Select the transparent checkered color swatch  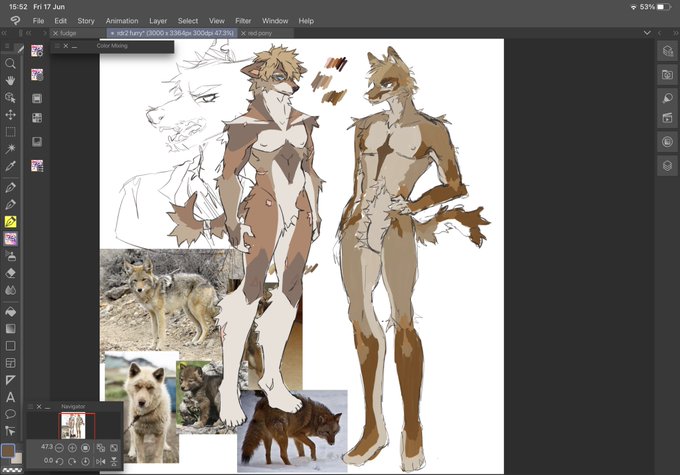[12, 469]
